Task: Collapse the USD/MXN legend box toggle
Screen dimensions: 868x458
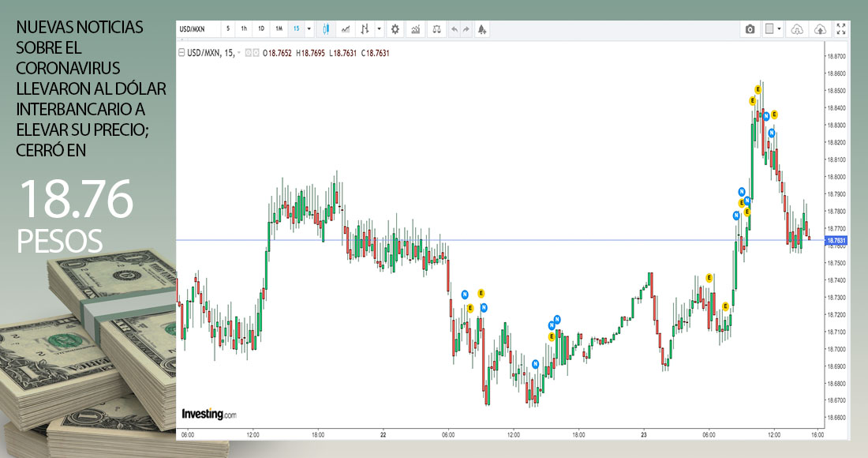Action: (180, 53)
